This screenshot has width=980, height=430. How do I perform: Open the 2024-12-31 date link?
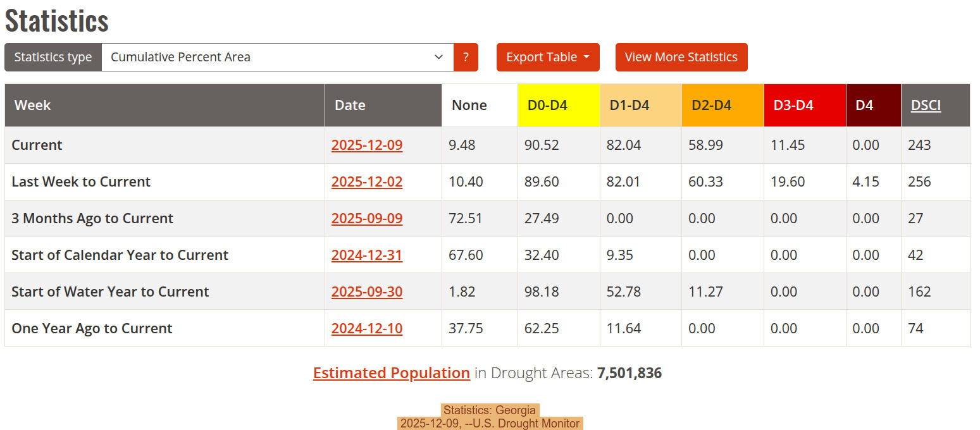coord(367,255)
